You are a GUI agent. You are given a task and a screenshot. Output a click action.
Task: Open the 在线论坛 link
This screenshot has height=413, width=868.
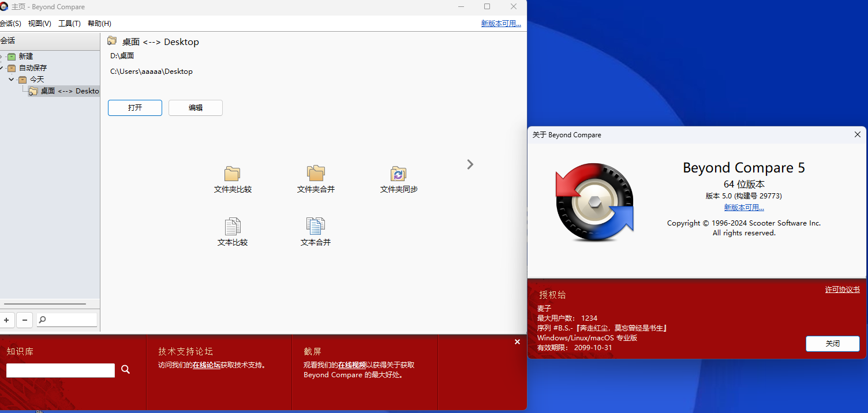(x=207, y=365)
